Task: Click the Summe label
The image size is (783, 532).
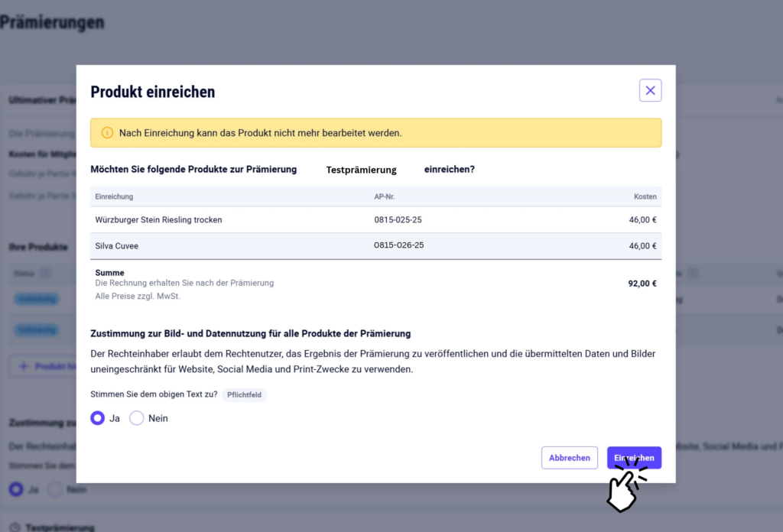Action: pos(109,272)
